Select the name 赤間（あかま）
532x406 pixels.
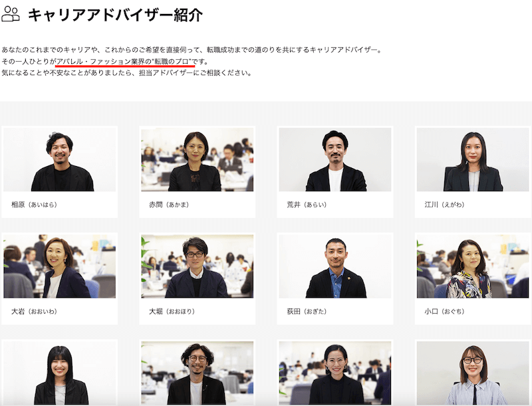(169, 205)
